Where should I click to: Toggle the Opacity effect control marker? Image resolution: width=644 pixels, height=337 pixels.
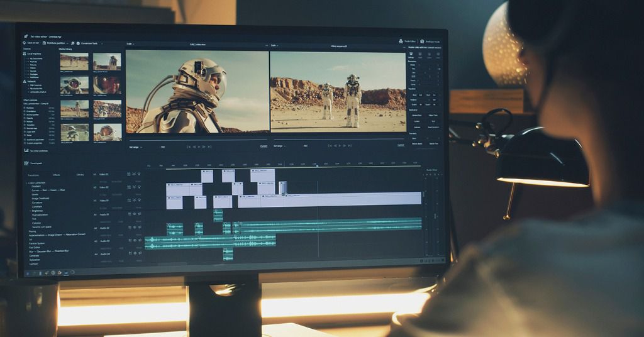point(25,118)
